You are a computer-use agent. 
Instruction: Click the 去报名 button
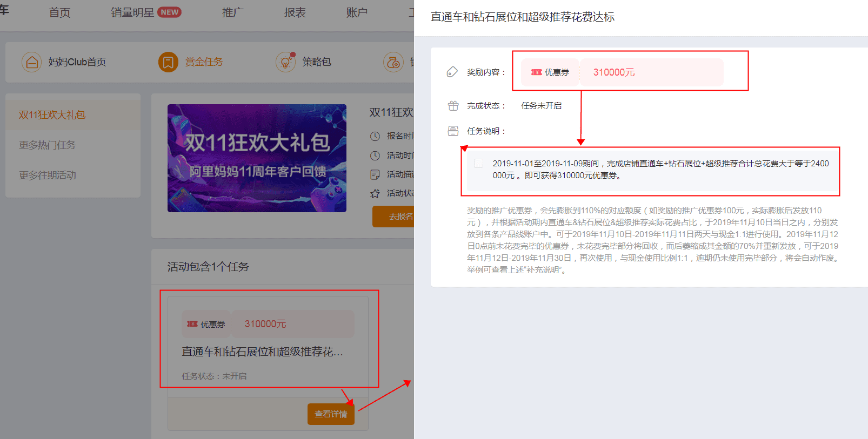point(393,217)
